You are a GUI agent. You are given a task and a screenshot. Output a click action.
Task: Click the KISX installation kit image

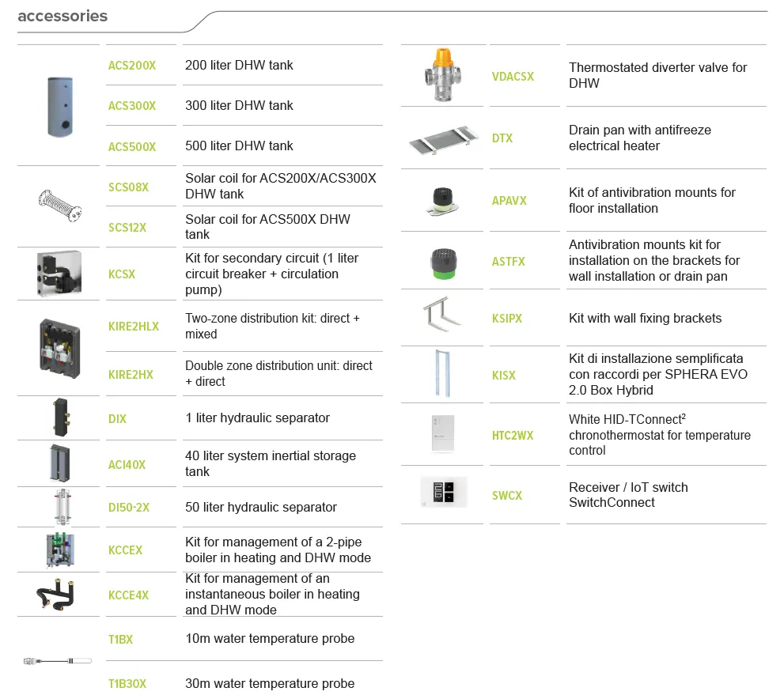[x=442, y=374]
